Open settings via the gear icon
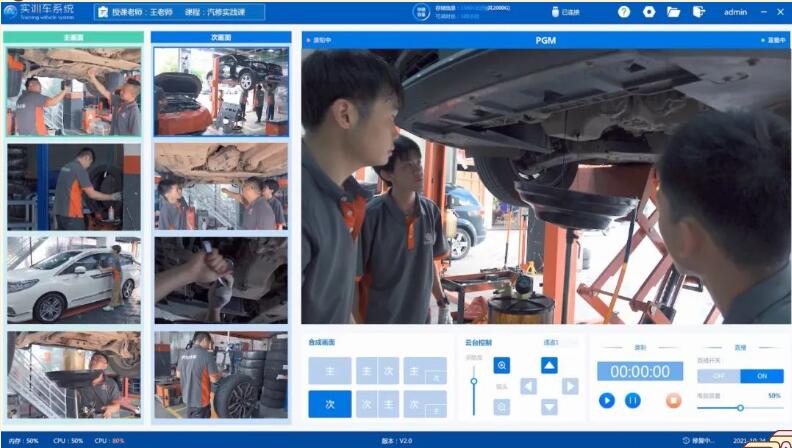The height and width of the screenshot is (448, 792). pos(649,12)
